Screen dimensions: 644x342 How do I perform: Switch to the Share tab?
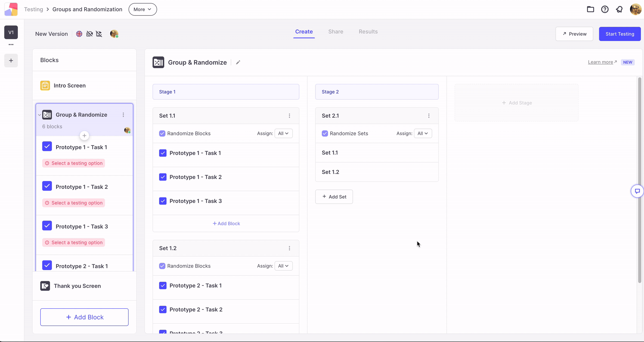(x=336, y=32)
